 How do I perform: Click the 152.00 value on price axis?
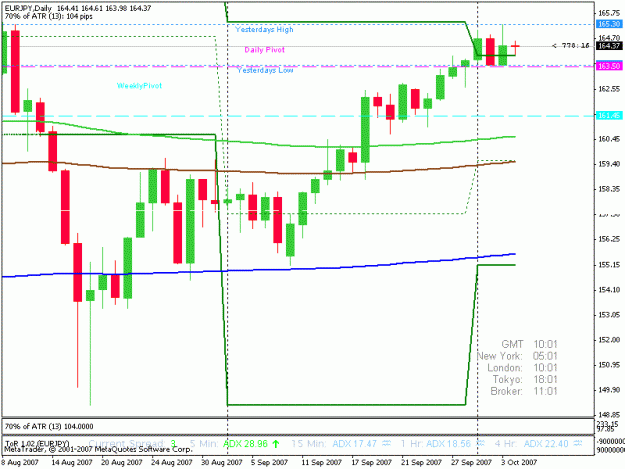coord(609,340)
